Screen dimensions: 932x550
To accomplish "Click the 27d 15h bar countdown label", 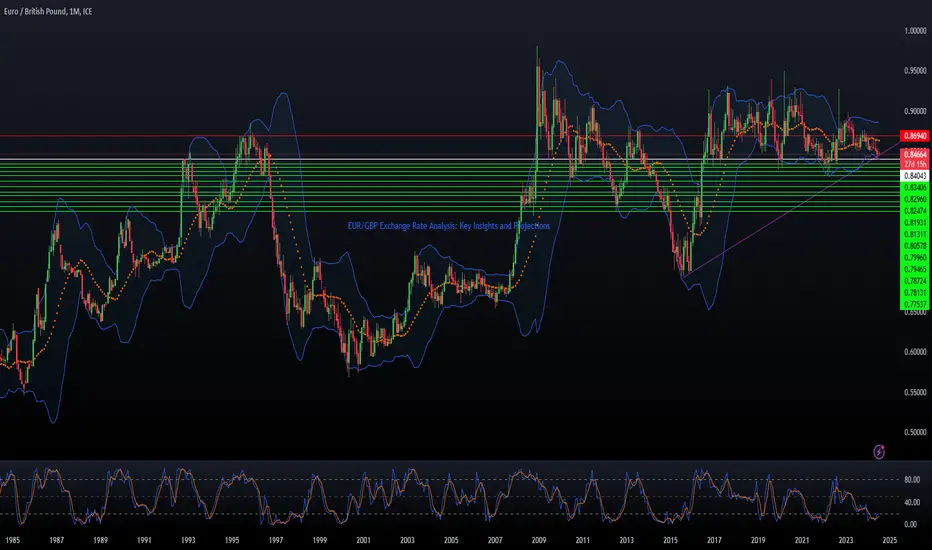I will [915, 164].
